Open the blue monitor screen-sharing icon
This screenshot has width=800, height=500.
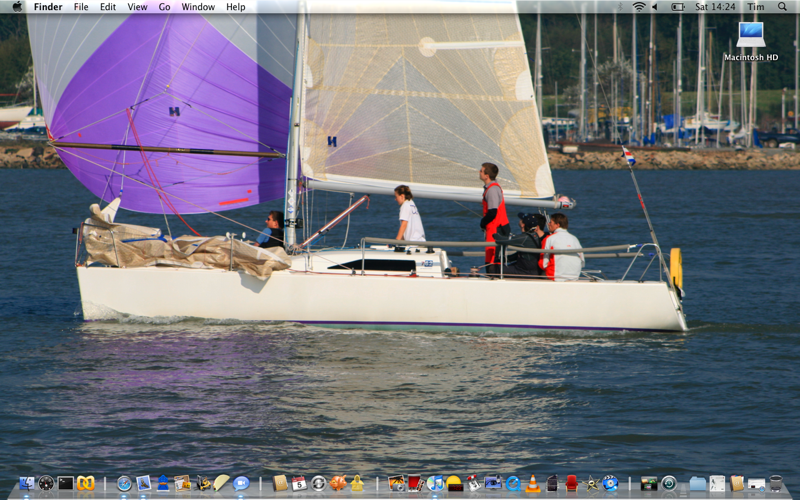[x=493, y=483]
